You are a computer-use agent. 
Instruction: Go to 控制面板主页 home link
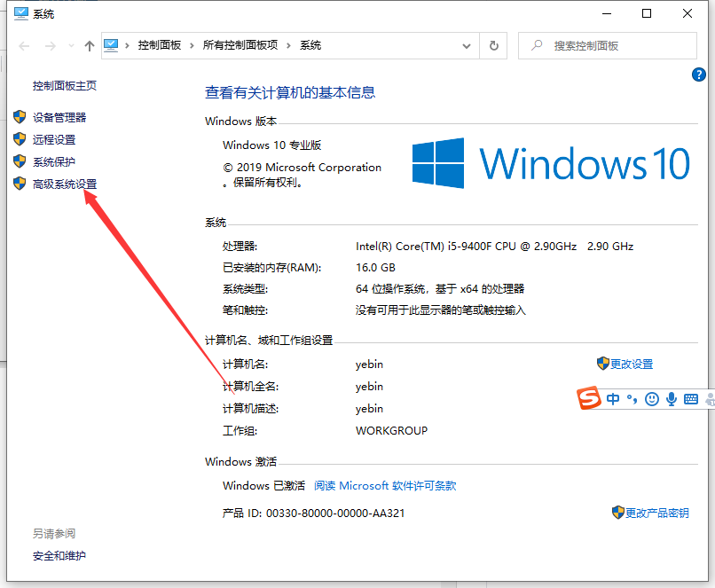pyautogui.click(x=64, y=86)
